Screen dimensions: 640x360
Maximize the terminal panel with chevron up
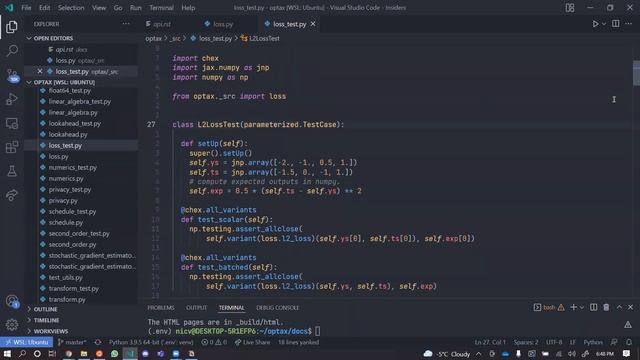pos(619,307)
